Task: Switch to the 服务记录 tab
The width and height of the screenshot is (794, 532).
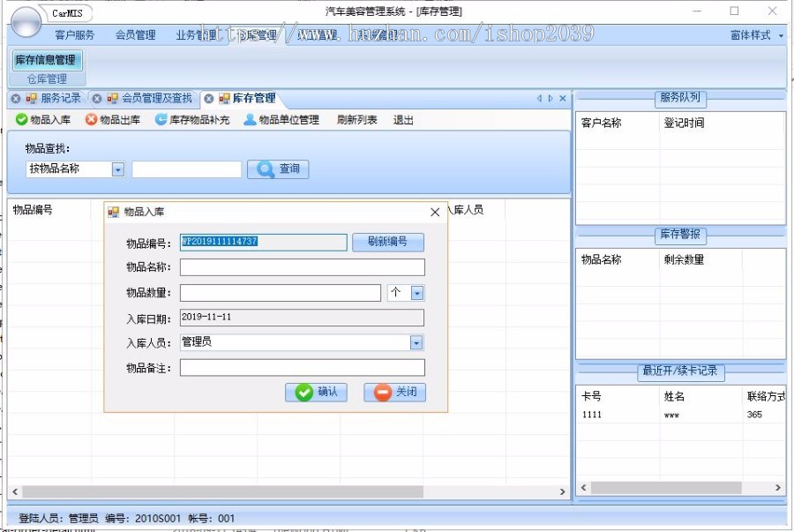Action: [61, 98]
